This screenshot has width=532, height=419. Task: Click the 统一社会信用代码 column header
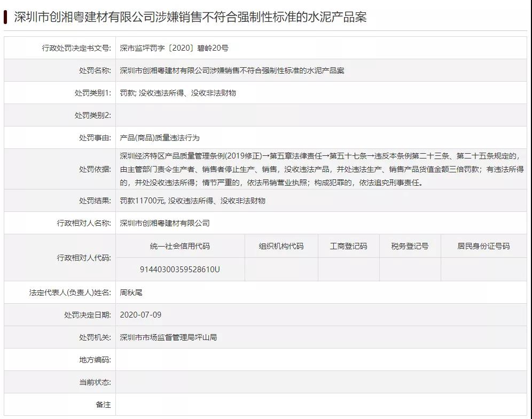point(180,246)
